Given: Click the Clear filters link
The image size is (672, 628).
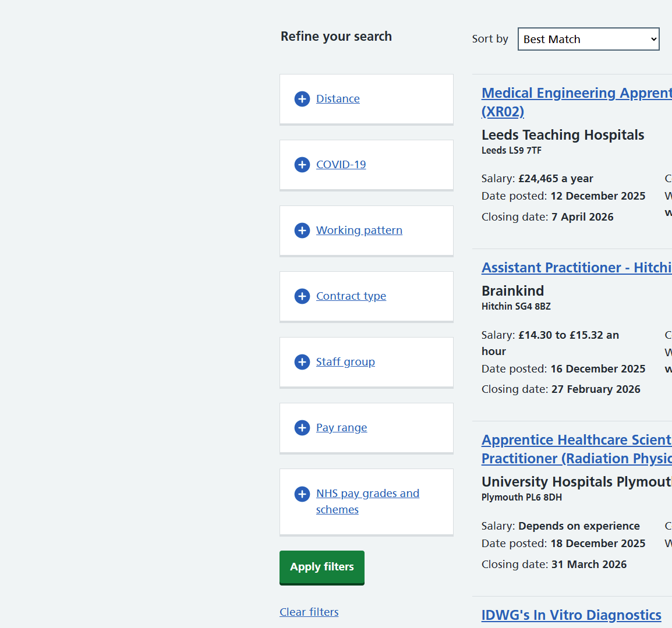Looking at the screenshot, I should click(x=309, y=612).
